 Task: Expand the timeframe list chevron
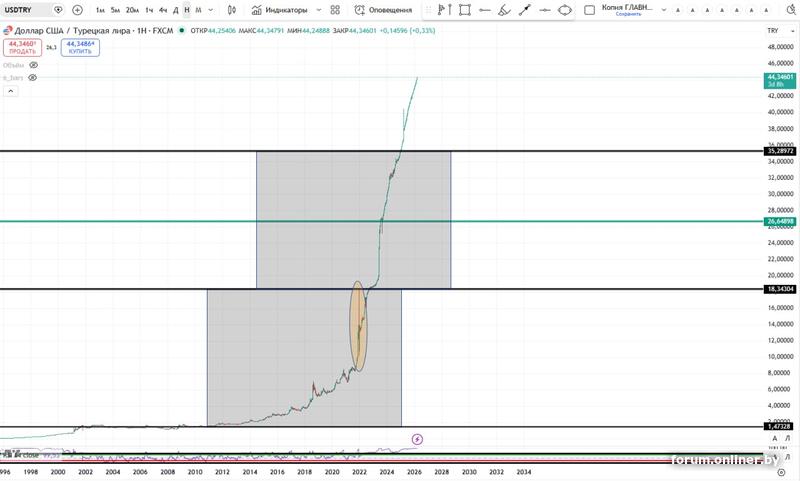pos(211,10)
